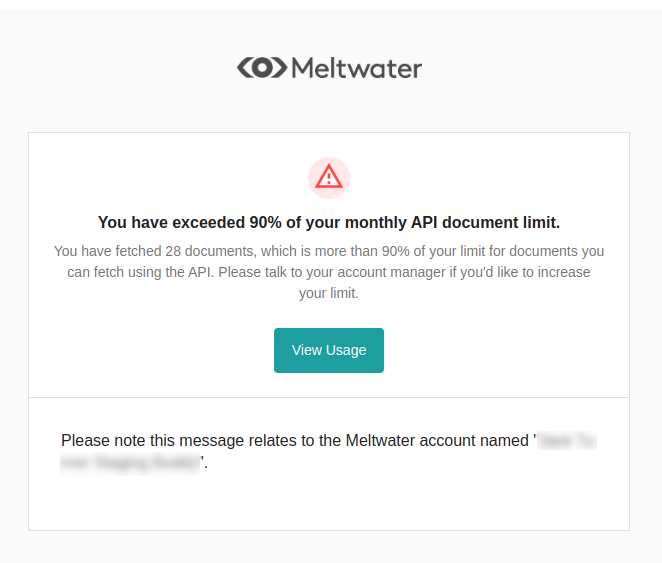Image resolution: width=662 pixels, height=563 pixels.
Task: Click the right chevron of the Meltwater logo
Action: (279, 68)
